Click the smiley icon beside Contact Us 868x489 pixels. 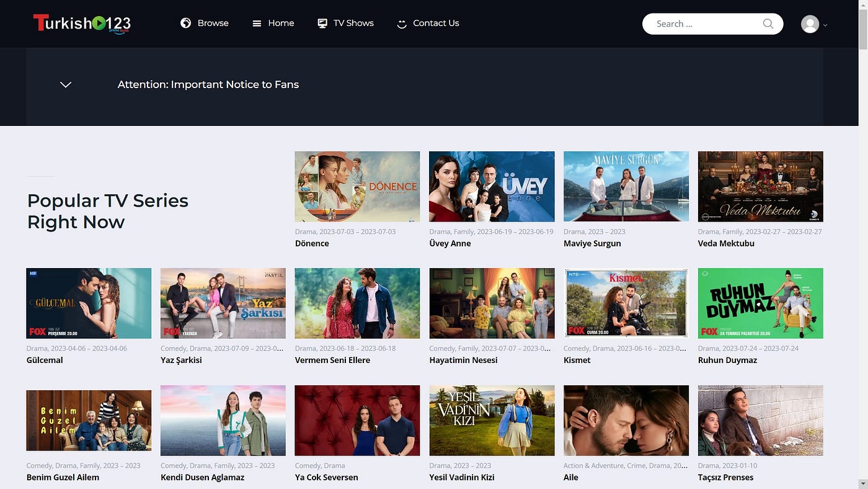point(402,24)
